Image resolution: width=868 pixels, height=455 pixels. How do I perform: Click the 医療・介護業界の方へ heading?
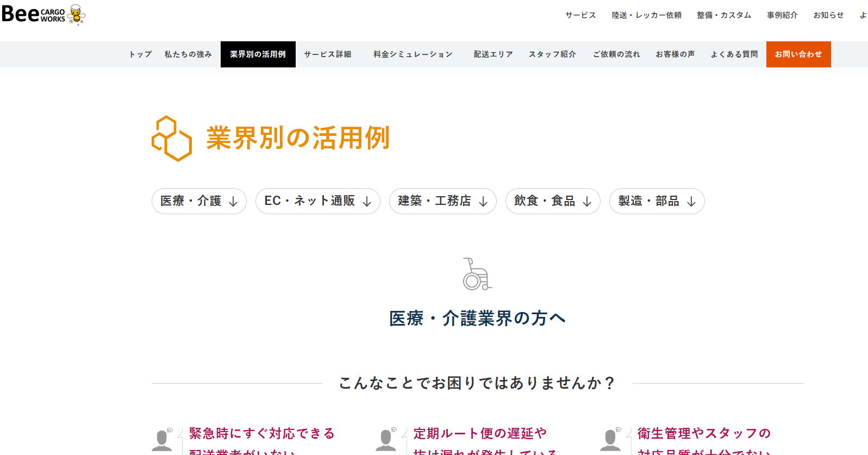477,319
